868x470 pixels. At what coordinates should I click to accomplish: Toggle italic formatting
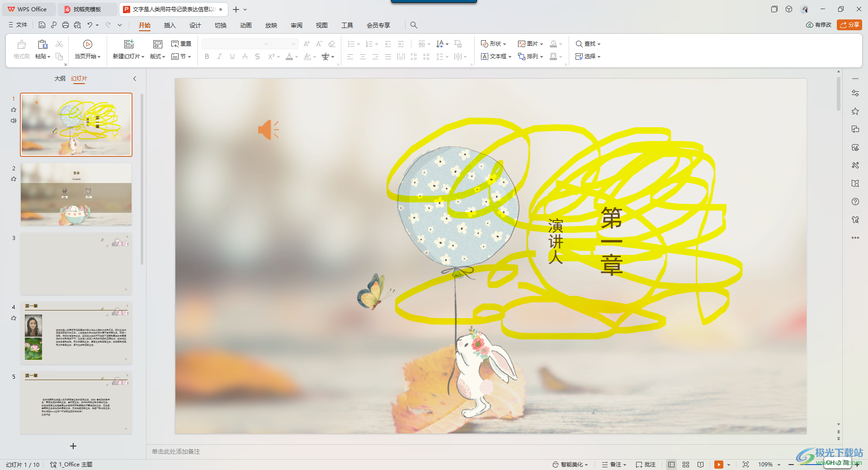point(219,56)
